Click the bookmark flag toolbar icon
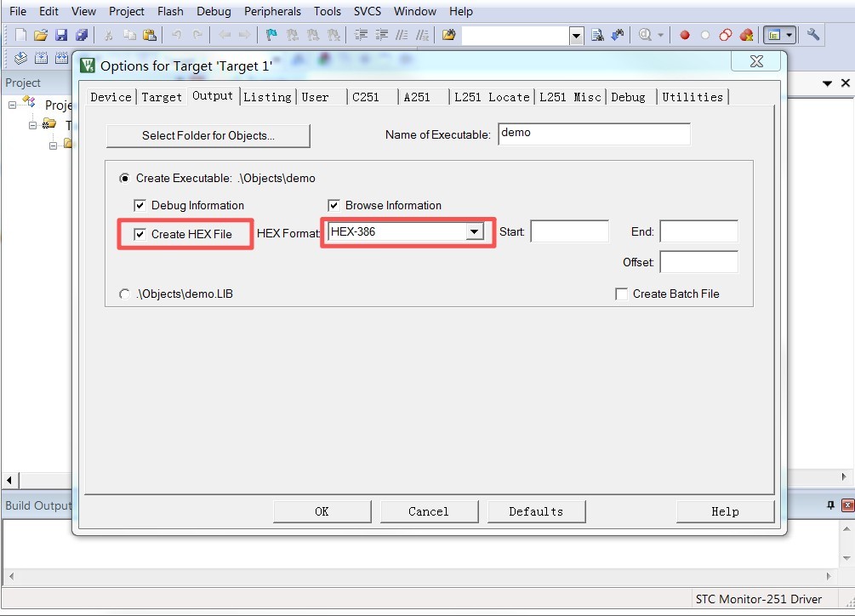 271,35
